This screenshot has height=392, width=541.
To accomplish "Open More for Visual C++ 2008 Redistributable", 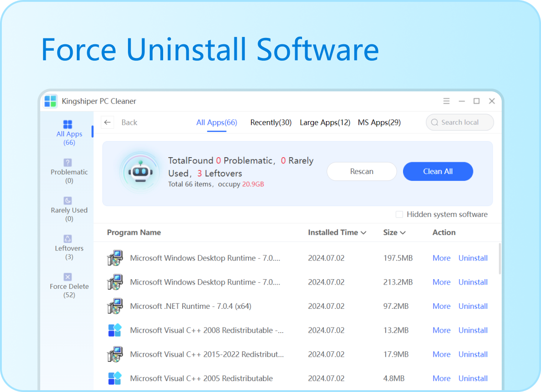I will click(441, 330).
